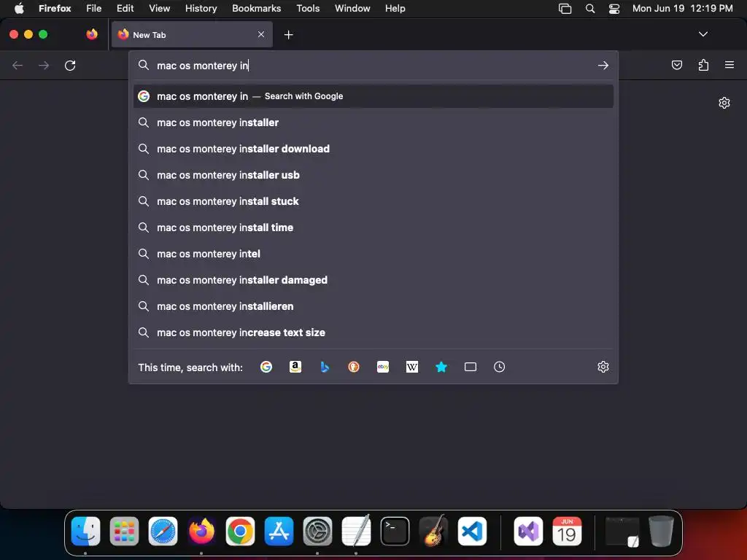
Task: Launch Safari from the Dock
Action: click(x=163, y=531)
